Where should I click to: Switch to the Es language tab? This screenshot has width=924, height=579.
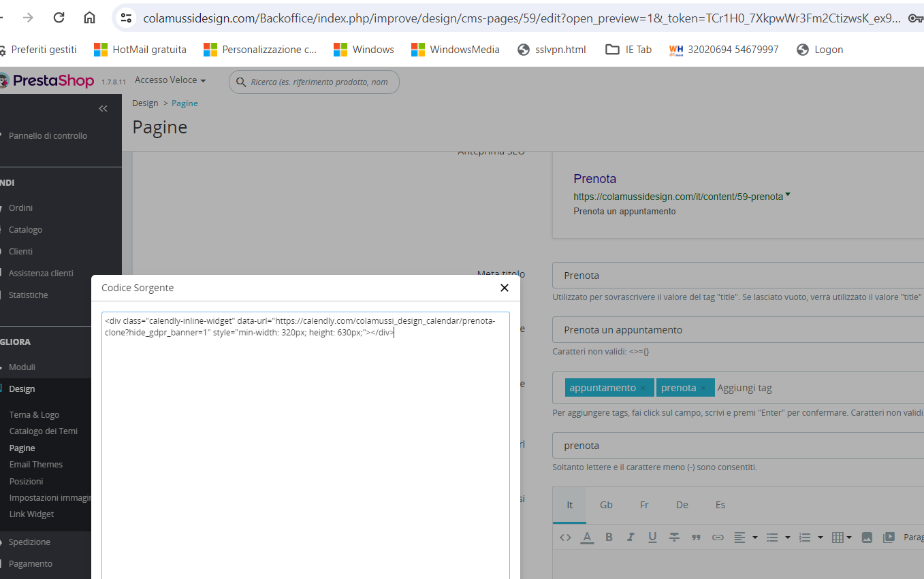[720, 505]
